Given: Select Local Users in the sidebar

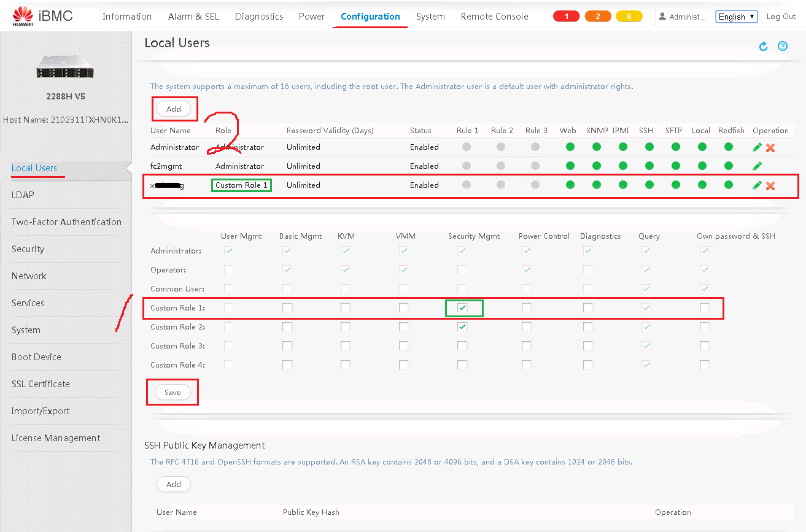Looking at the screenshot, I should pos(34,168).
